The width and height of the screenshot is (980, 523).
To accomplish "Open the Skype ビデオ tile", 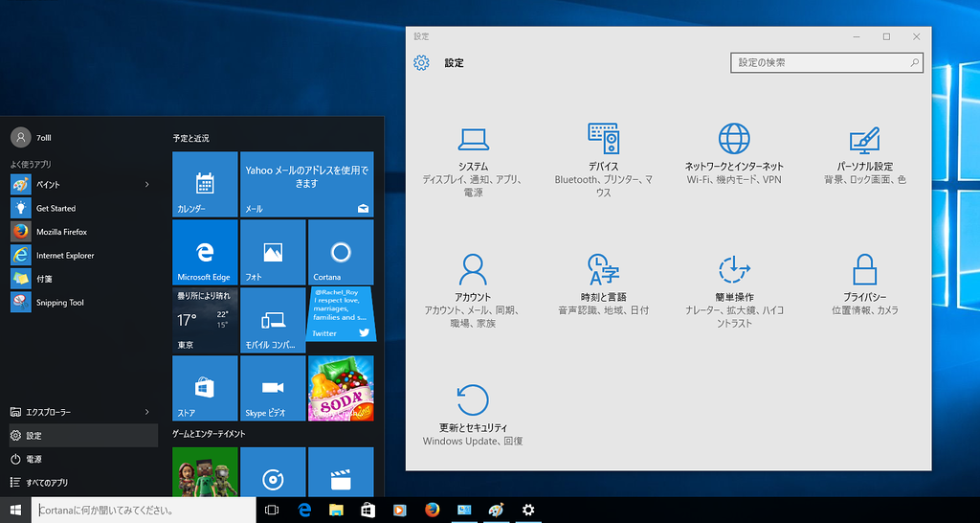I will [x=273, y=389].
